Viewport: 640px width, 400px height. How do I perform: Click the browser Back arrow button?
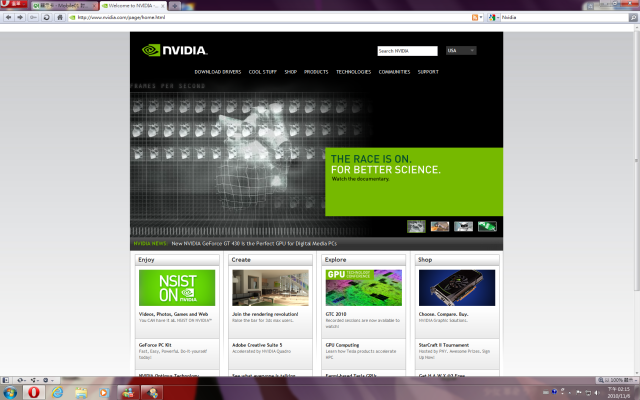pyautogui.click(x=8, y=18)
